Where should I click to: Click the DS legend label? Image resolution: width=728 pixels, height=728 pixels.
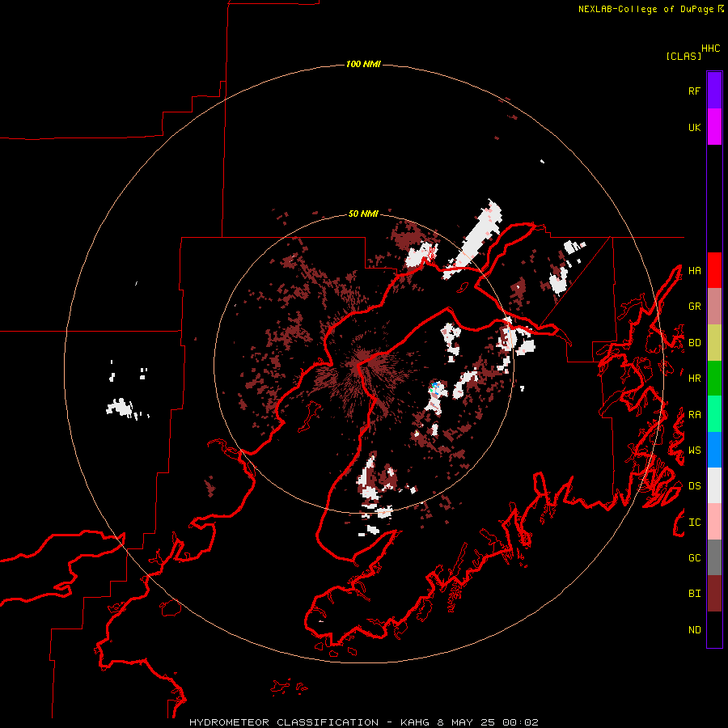pyautogui.click(x=694, y=486)
